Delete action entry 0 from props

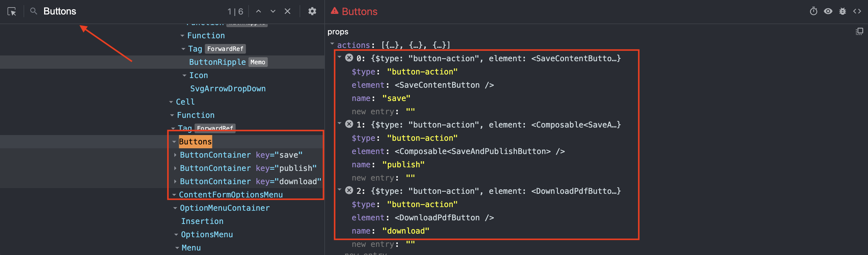(x=349, y=58)
